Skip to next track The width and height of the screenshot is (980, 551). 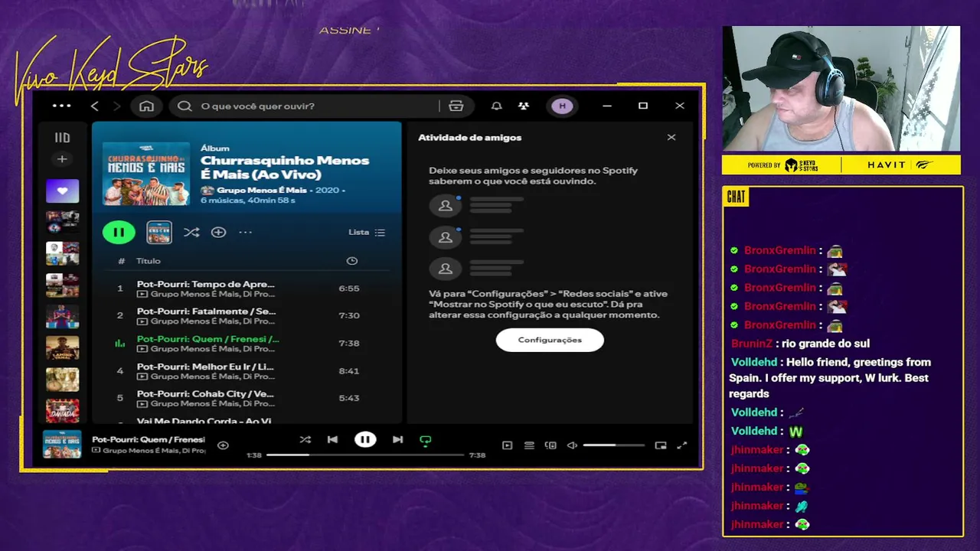tap(397, 439)
